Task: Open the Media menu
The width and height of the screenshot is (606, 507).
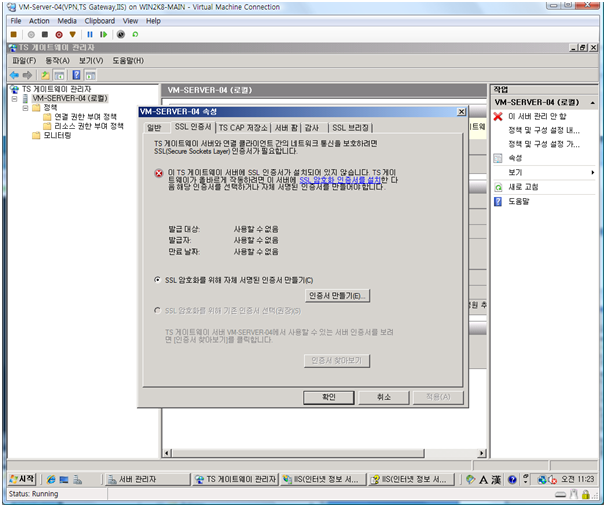Action: click(x=67, y=21)
